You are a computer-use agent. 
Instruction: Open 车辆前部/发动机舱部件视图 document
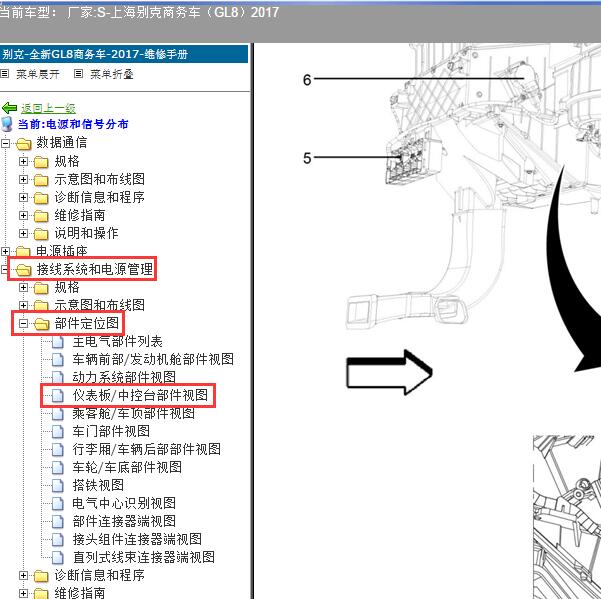(x=153, y=359)
